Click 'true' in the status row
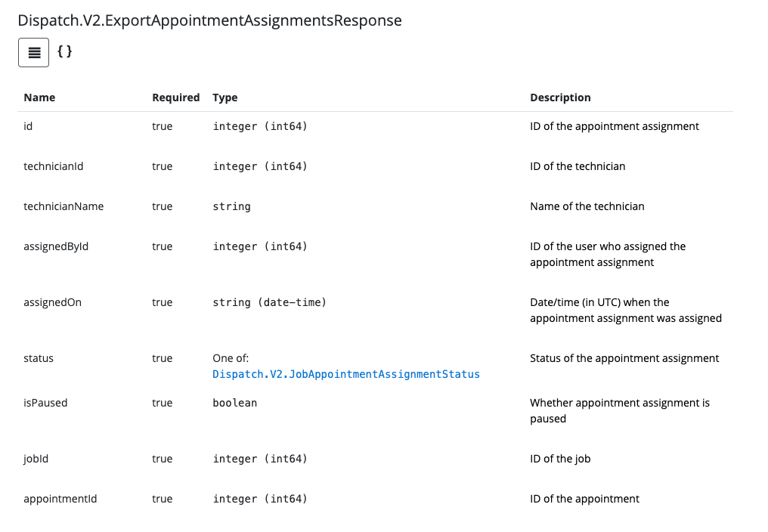This screenshot has width=768, height=532. [162, 359]
